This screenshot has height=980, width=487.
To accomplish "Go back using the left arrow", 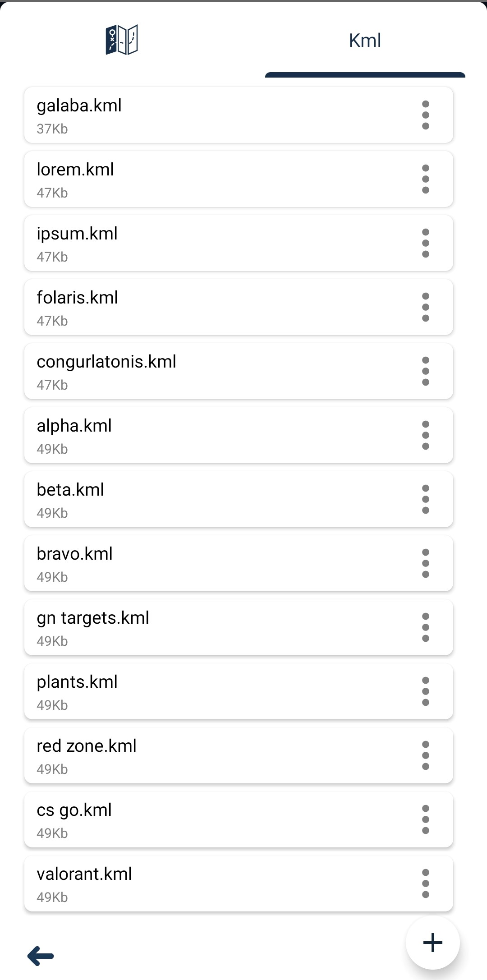I will pos(41,956).
